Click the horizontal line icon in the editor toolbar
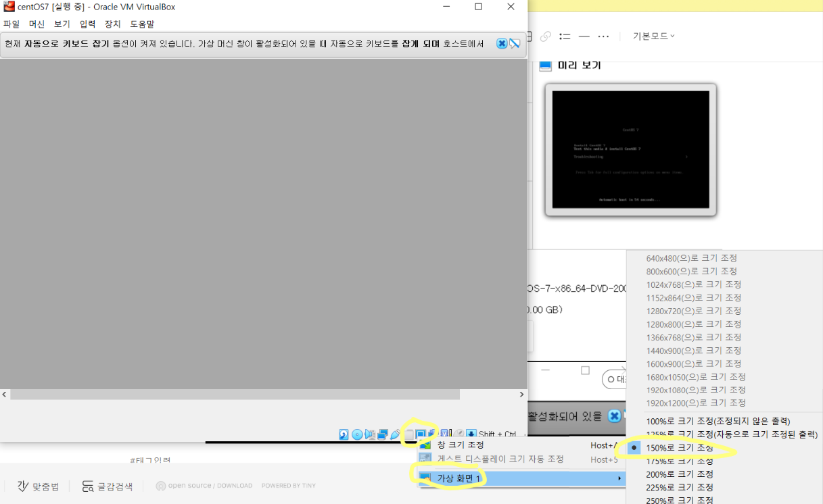This screenshot has width=823, height=504. pos(584,36)
